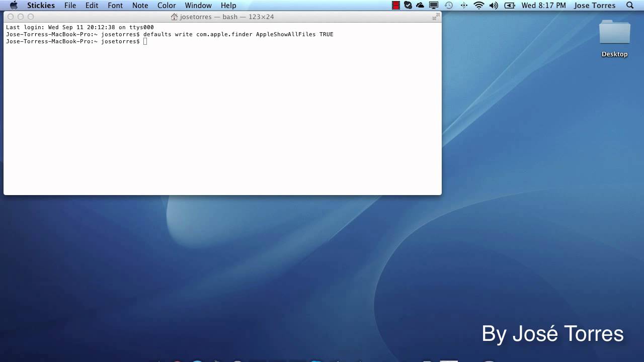The width and height of the screenshot is (644, 362).
Task: Open the Window menu
Action: pos(198,6)
